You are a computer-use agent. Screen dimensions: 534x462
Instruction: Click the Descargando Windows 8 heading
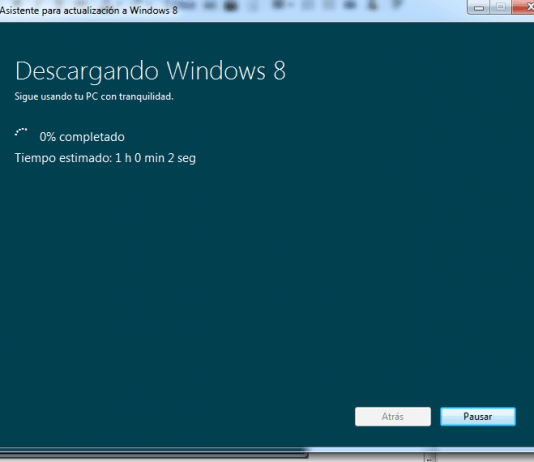click(x=151, y=71)
